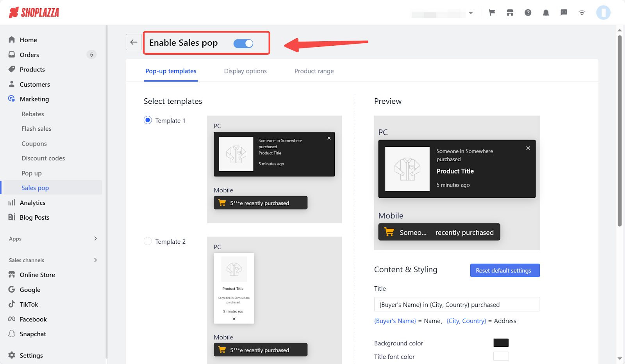Select the Template 2 radio button

pos(148,241)
